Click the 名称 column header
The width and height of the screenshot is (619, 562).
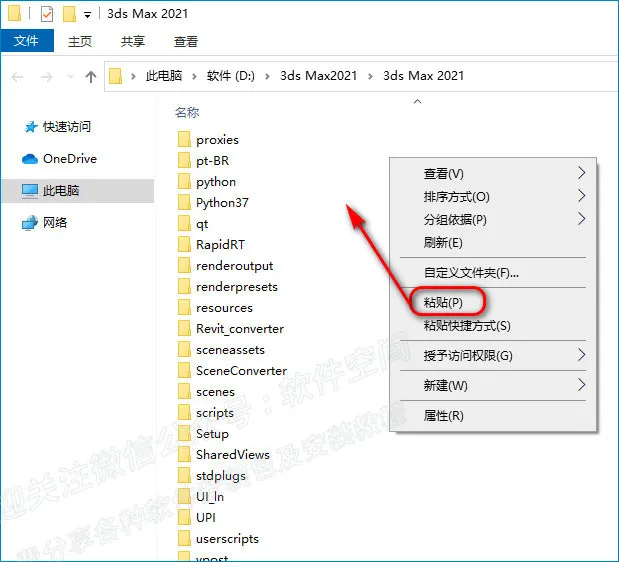pos(187,112)
